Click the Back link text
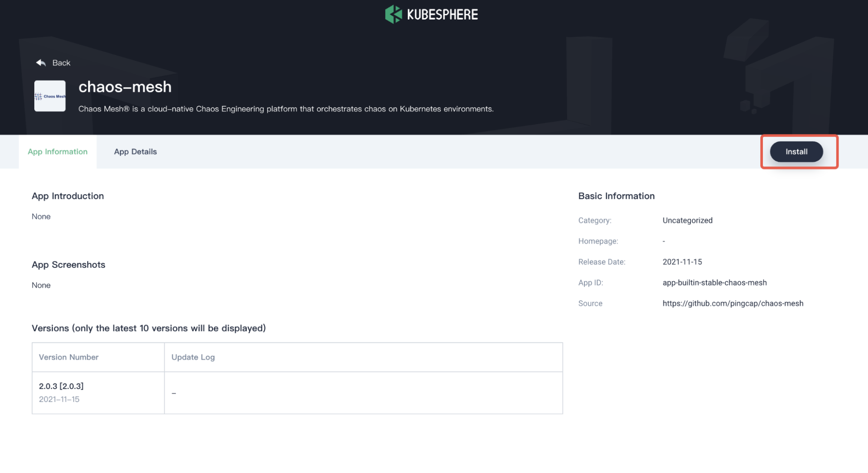868x473 pixels. [61, 63]
